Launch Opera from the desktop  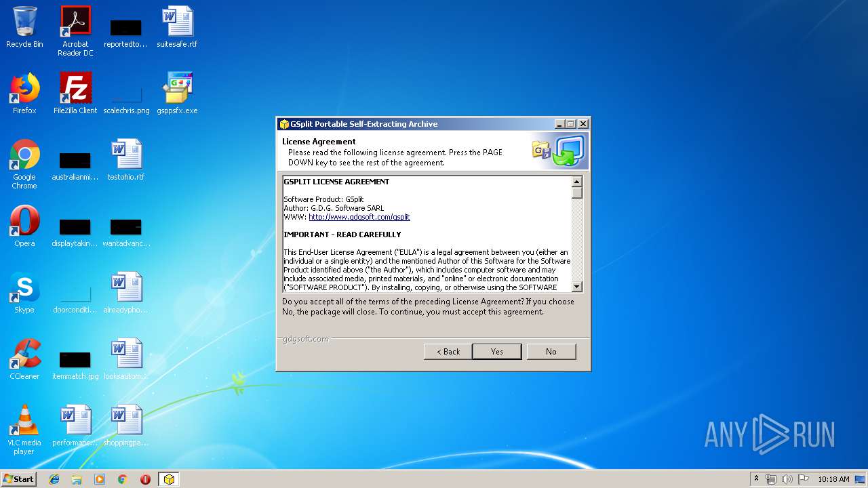24,226
